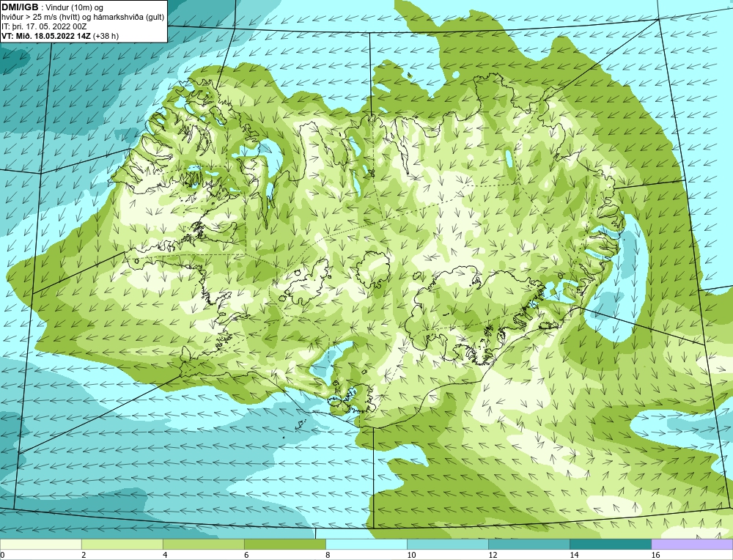This screenshot has height=560, width=733.
Task: Click the 'VT: Mið. 18.05.2022 14Z' line
Action: [47, 36]
